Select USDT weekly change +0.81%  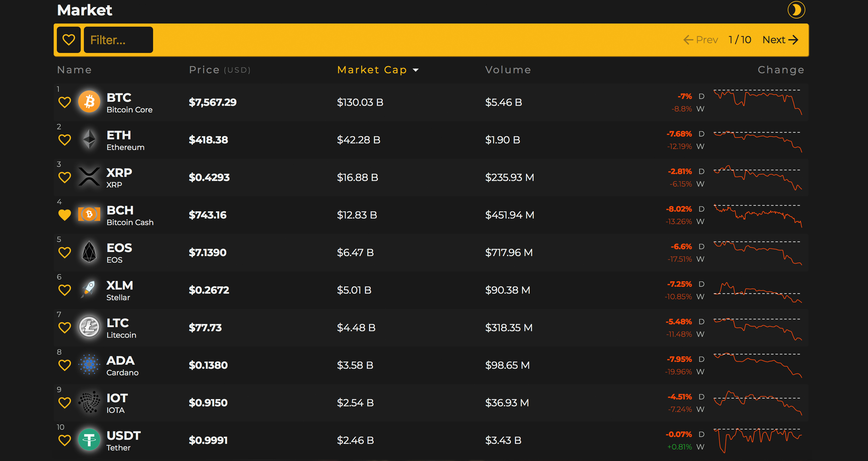pyautogui.click(x=679, y=447)
